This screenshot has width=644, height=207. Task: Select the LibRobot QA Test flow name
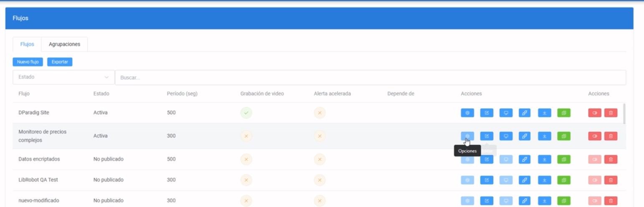point(38,180)
